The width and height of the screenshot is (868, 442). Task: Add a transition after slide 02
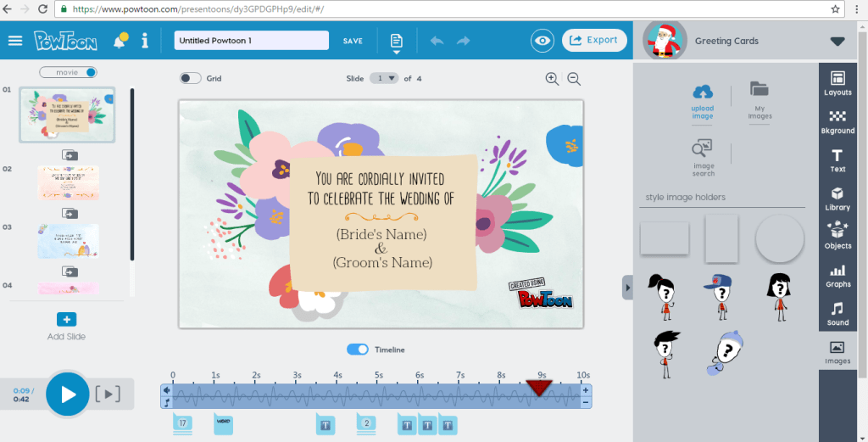tap(70, 213)
